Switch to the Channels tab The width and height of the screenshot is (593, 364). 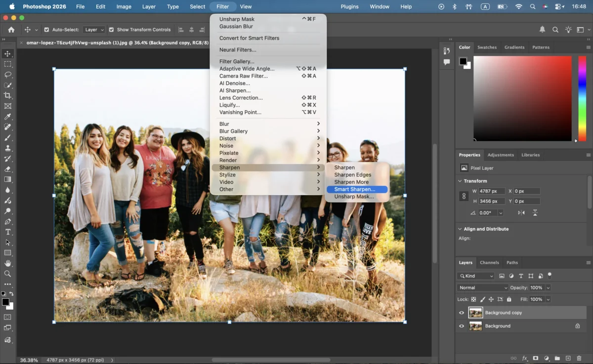pos(489,262)
